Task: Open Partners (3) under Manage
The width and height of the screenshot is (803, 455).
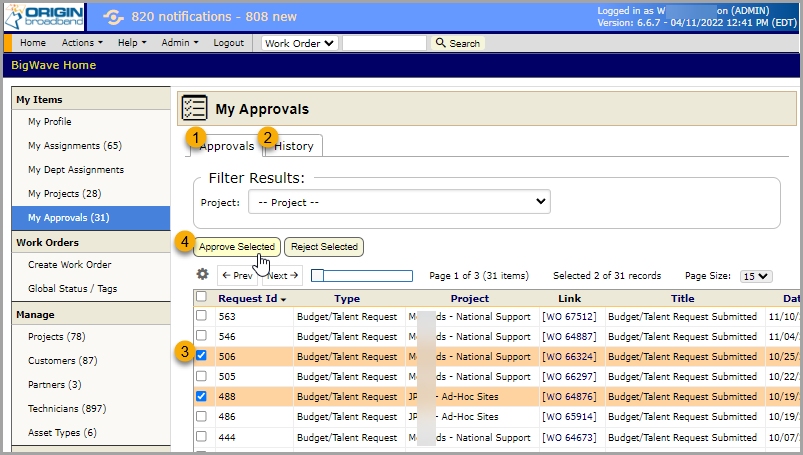Action: point(55,385)
